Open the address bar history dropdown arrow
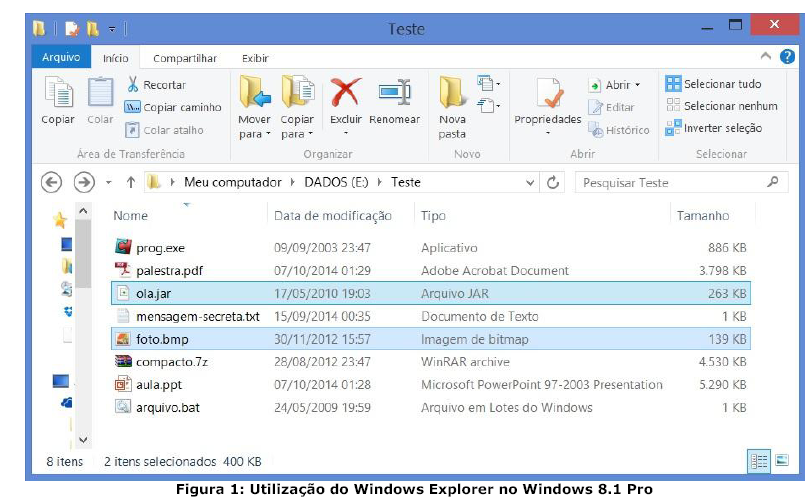 [530, 183]
